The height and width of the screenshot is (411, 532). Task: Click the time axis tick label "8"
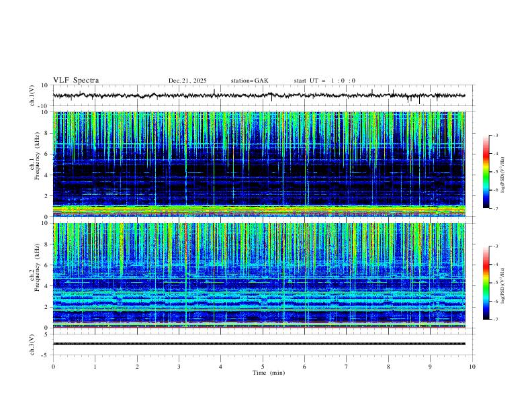pos(388,367)
